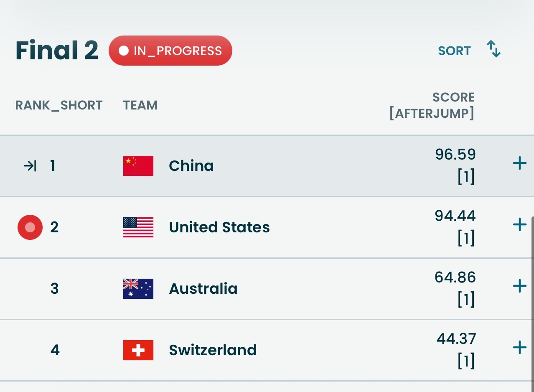The height and width of the screenshot is (392, 534).
Task: Click the SORT label
Action: pyautogui.click(x=454, y=51)
